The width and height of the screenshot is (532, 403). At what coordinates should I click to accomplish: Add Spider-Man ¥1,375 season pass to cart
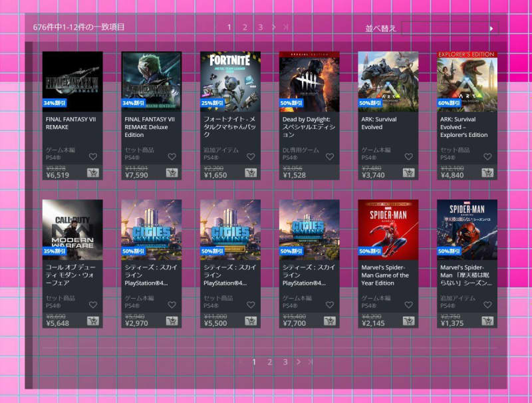(x=487, y=321)
